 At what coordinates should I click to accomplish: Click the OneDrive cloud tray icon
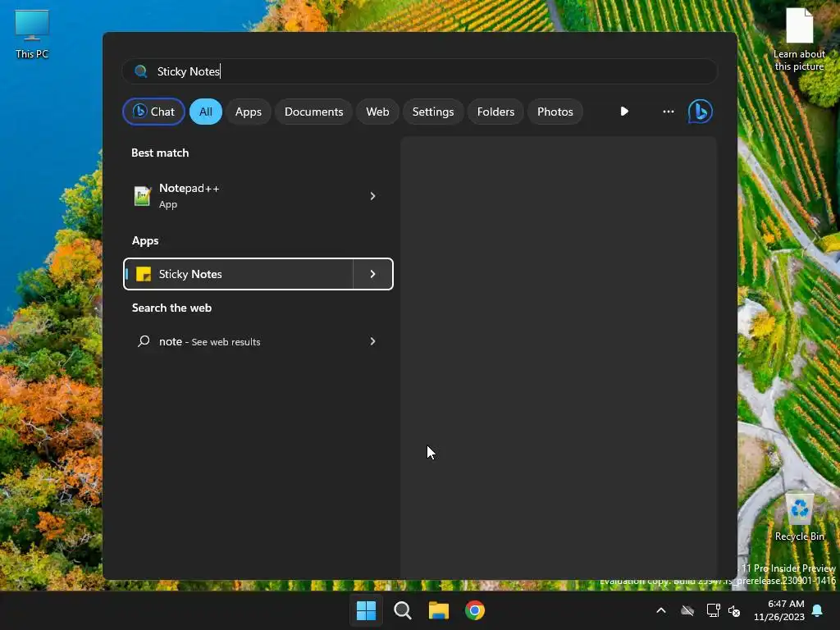[x=687, y=610]
